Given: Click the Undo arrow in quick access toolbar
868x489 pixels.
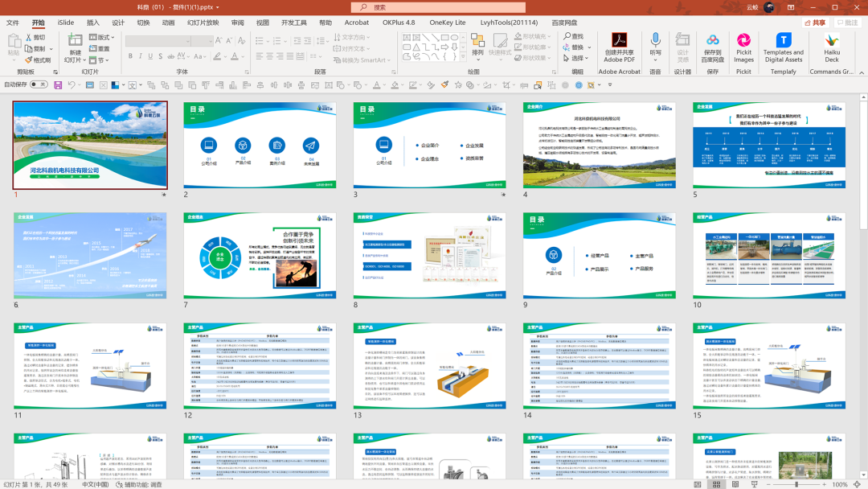Looking at the screenshot, I should tap(72, 85).
